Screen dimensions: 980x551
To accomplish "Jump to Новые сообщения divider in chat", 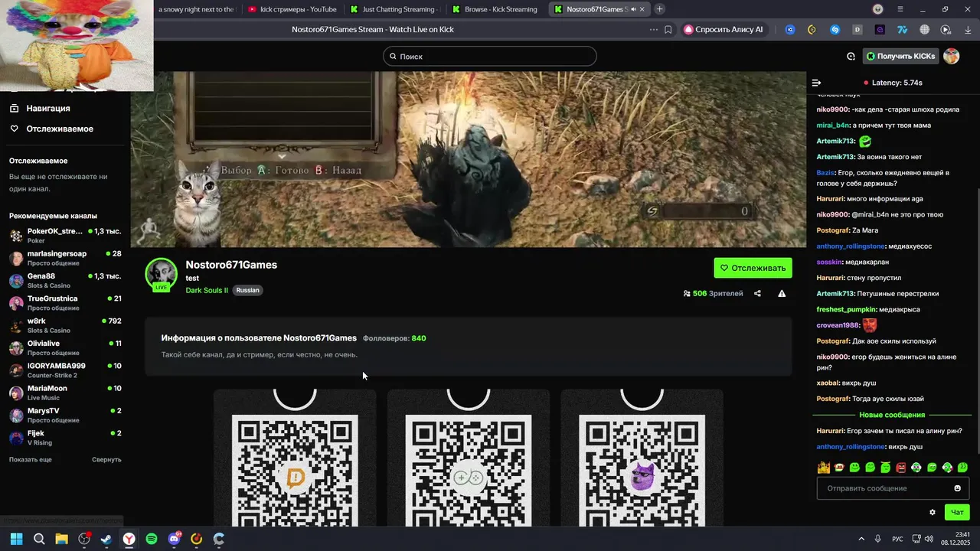I will pos(892,415).
